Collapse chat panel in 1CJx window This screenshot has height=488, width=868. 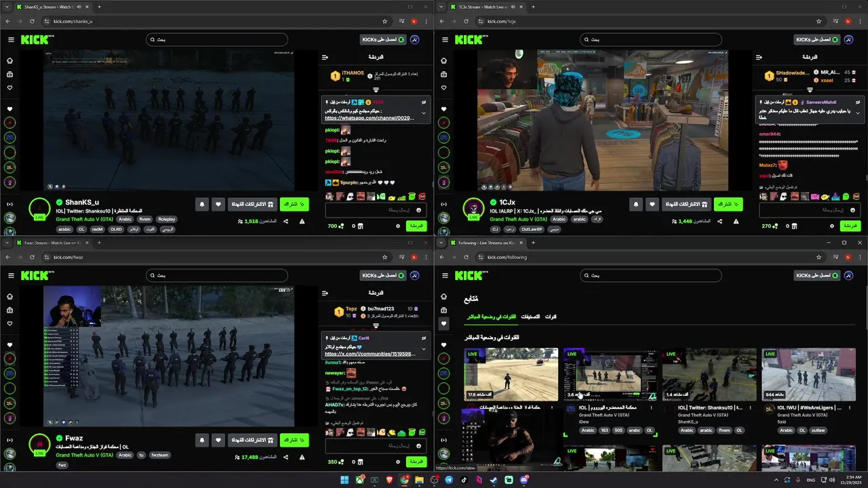pyautogui.click(x=759, y=58)
